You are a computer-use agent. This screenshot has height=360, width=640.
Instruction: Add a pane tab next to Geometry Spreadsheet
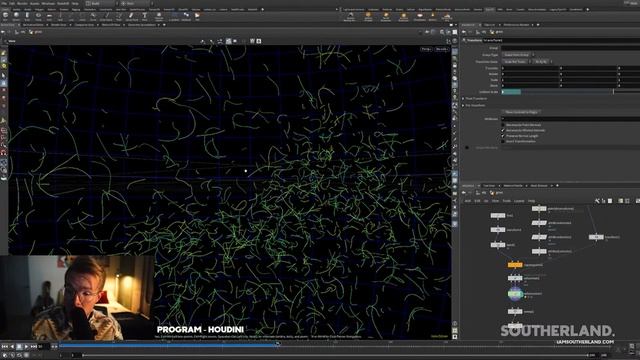(x=164, y=25)
